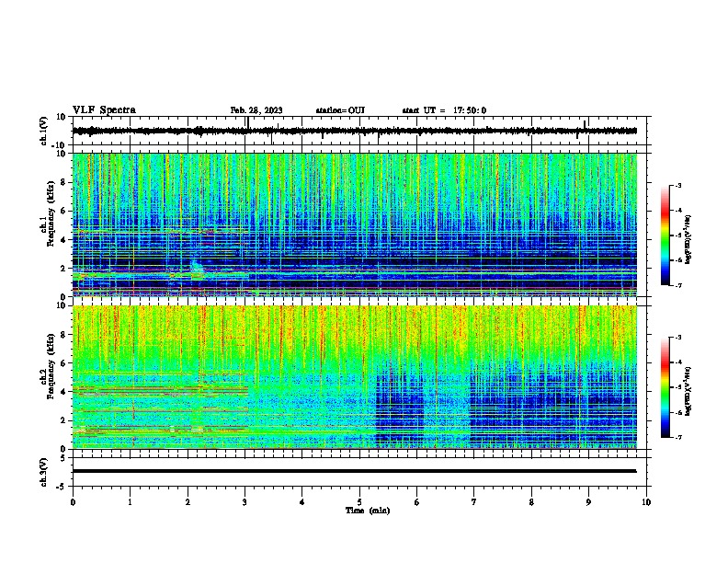728x563 pixels.
Task: Click the ch.3 flat voltage trace
Action: click(x=354, y=471)
